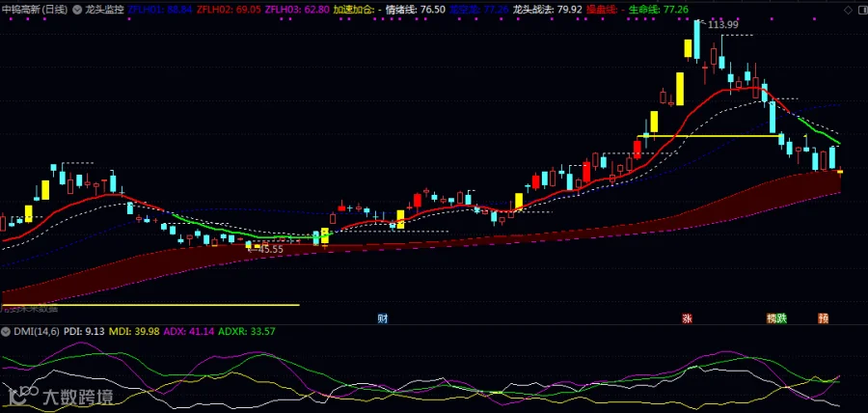
Task: Click the orange 榜 event marker
Action: pos(772,318)
